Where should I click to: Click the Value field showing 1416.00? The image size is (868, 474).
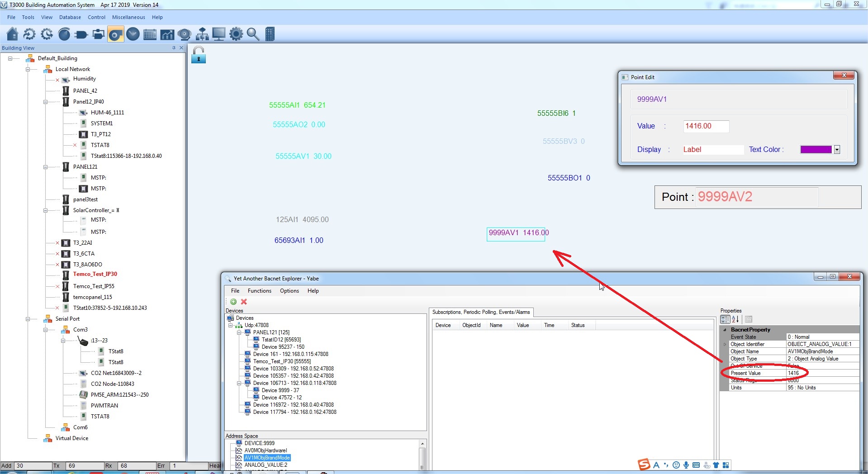[706, 126]
